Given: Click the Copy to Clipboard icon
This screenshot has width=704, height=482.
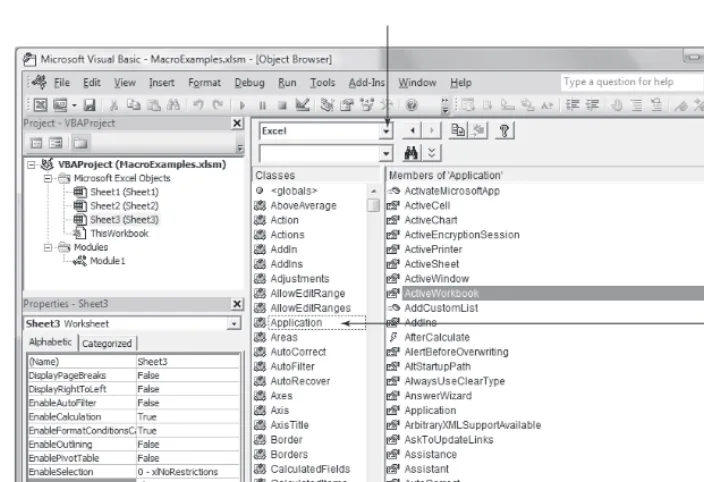Looking at the screenshot, I should (458, 131).
